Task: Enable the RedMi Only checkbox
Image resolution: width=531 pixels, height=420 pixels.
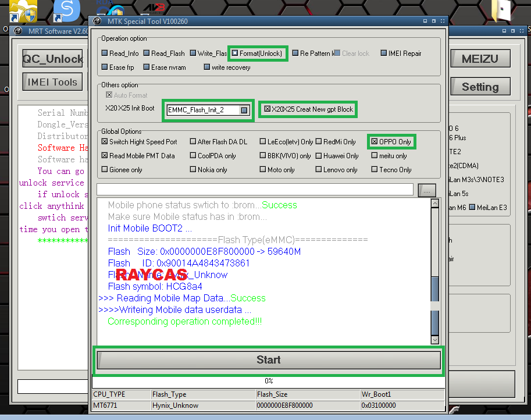Action: pos(319,141)
